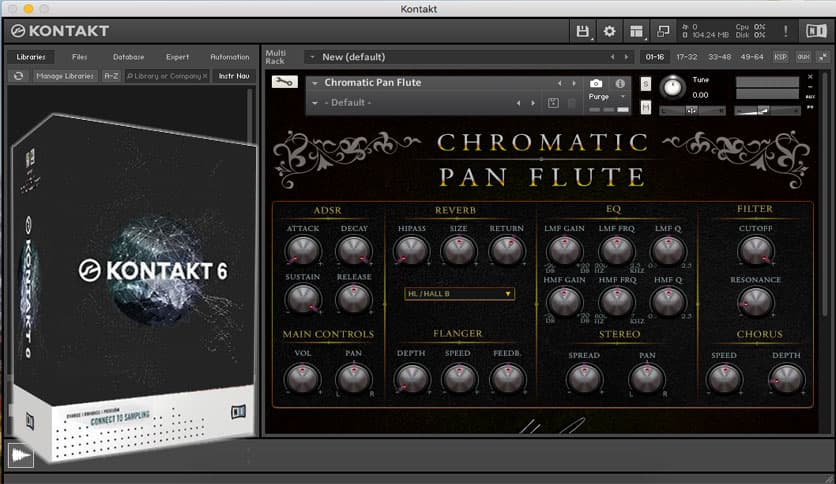Open the Default snapshot dropdown arrow
The width and height of the screenshot is (836, 484).
point(315,103)
